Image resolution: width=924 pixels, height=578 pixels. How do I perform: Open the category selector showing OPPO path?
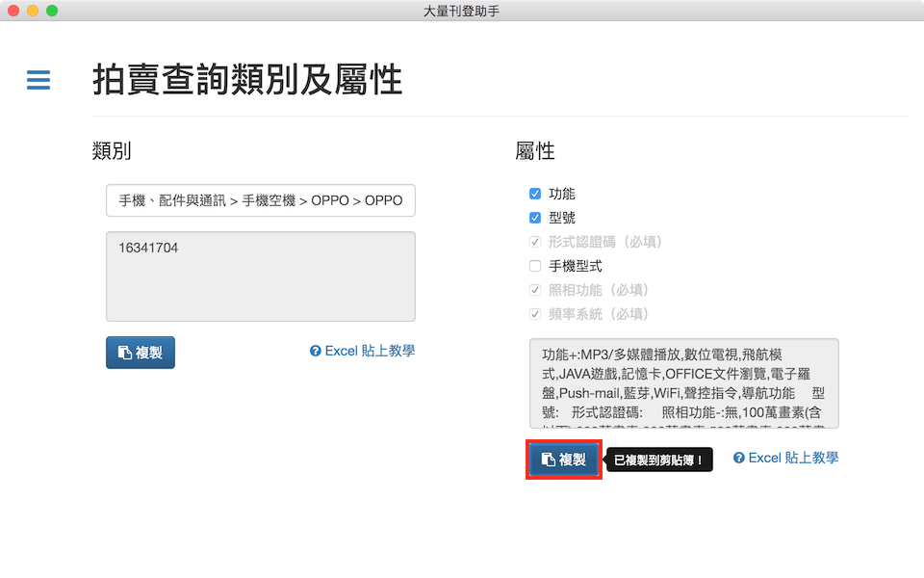click(261, 201)
